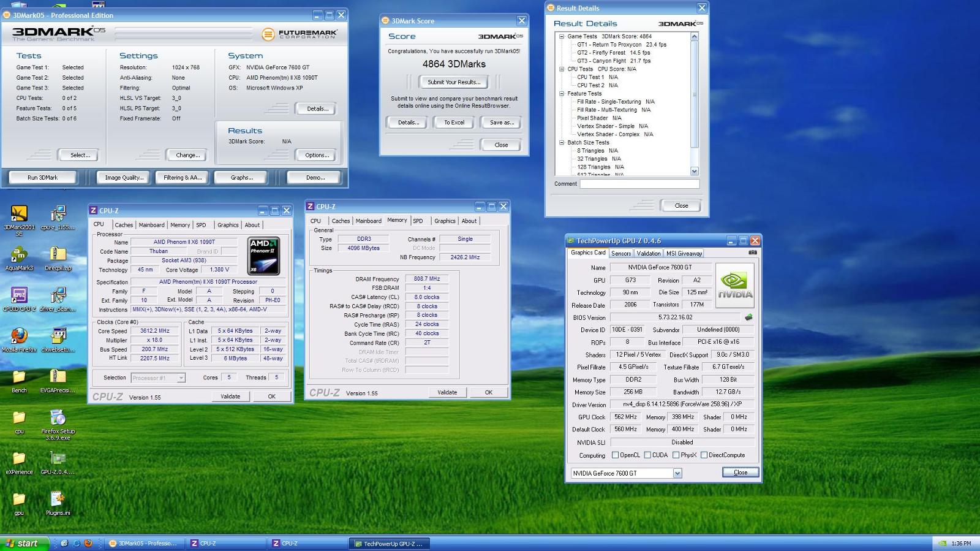Image resolution: width=980 pixels, height=551 pixels.
Task: Click NVIDIA system tray icon
Action: click(x=942, y=543)
